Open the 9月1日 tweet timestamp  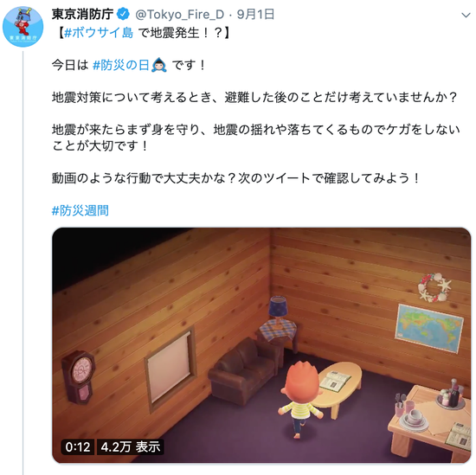pyautogui.click(x=255, y=14)
